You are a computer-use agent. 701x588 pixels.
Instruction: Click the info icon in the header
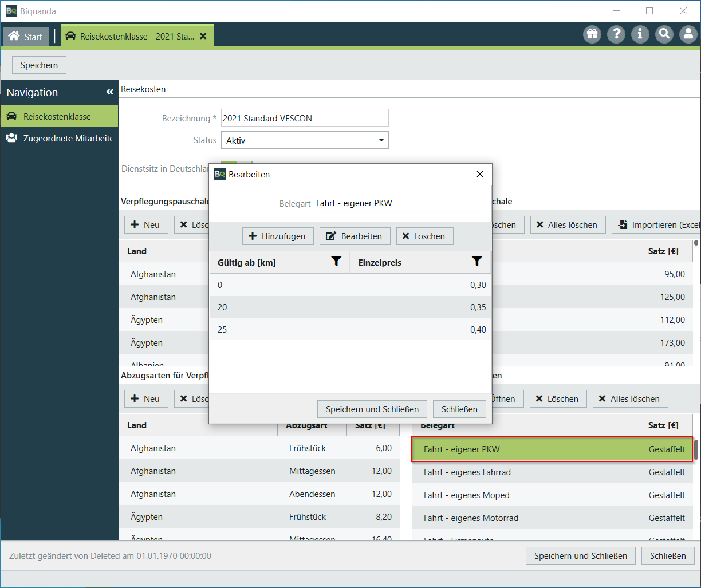pyautogui.click(x=640, y=34)
